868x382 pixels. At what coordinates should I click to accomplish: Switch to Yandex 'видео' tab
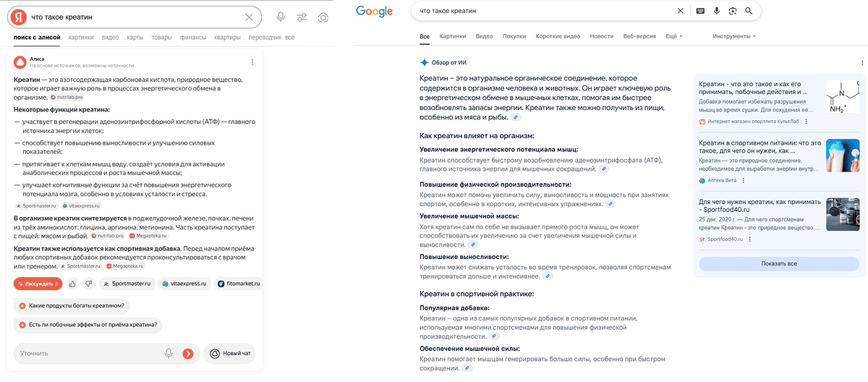point(110,37)
